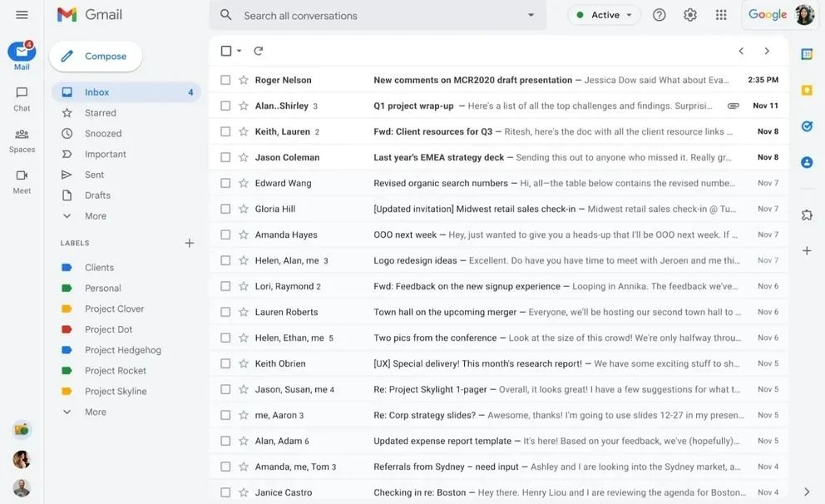Open the Keep side panel icon
The width and height of the screenshot is (825, 504).
coord(807,90)
